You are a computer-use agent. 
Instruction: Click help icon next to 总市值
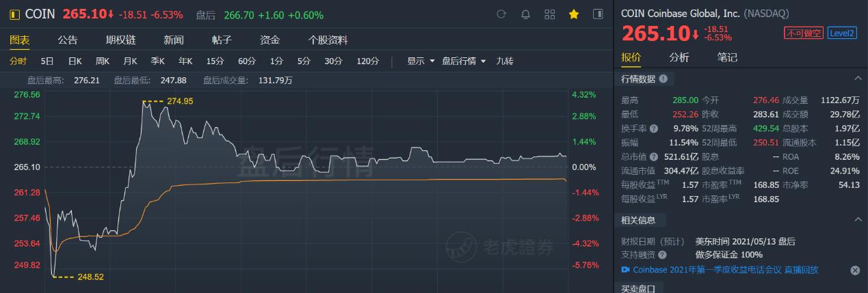click(654, 156)
